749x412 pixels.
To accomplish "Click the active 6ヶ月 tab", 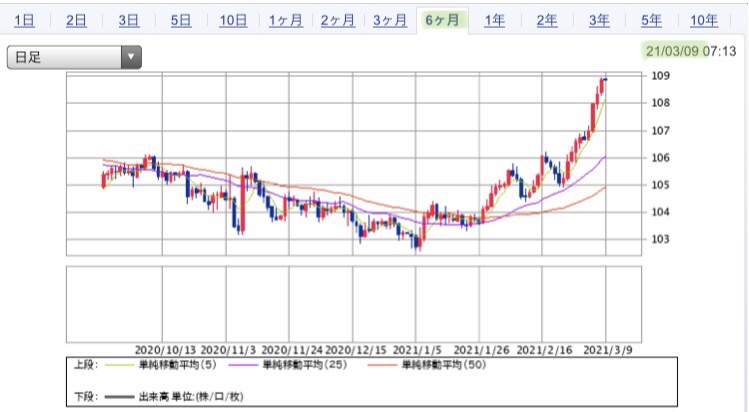I will coord(442,21).
